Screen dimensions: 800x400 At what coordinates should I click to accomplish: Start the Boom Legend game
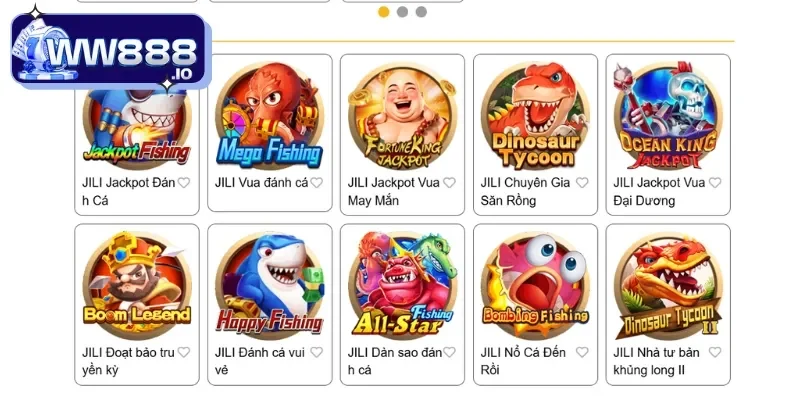tap(137, 285)
